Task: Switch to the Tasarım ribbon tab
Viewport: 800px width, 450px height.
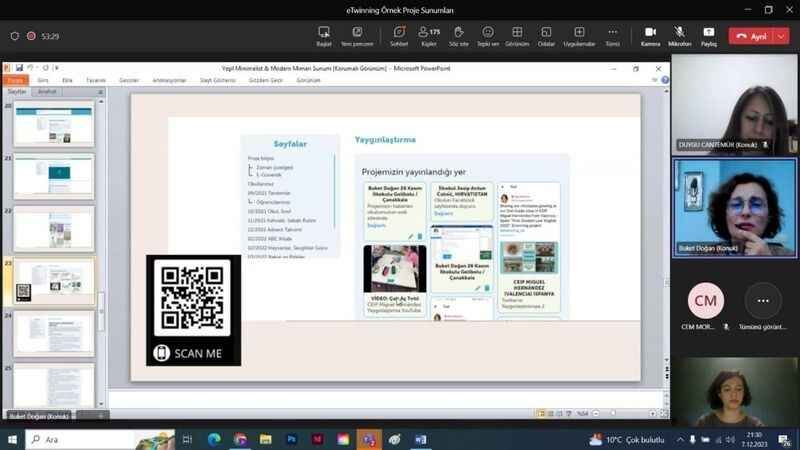Action: click(x=95, y=80)
